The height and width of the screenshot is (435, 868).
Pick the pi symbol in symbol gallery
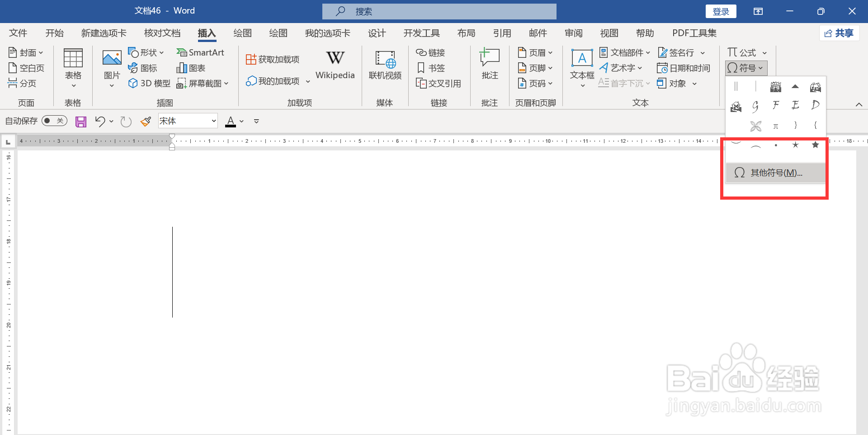[776, 126]
